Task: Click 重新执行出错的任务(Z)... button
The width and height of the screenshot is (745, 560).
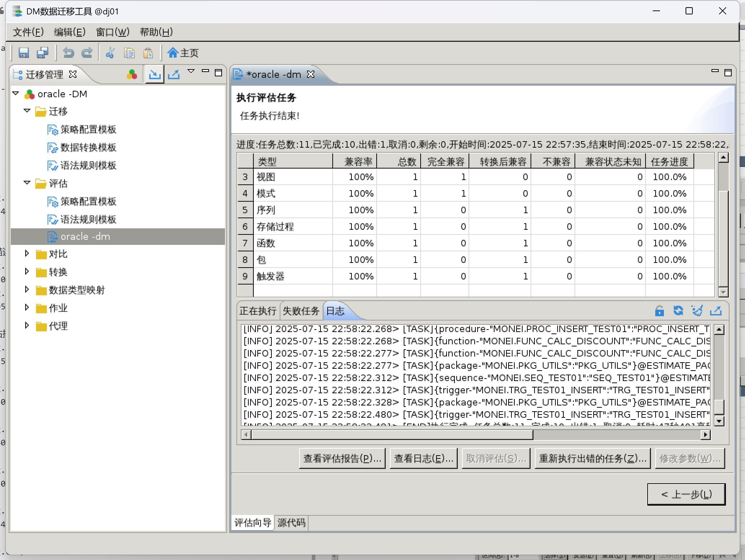Action: pyautogui.click(x=592, y=458)
